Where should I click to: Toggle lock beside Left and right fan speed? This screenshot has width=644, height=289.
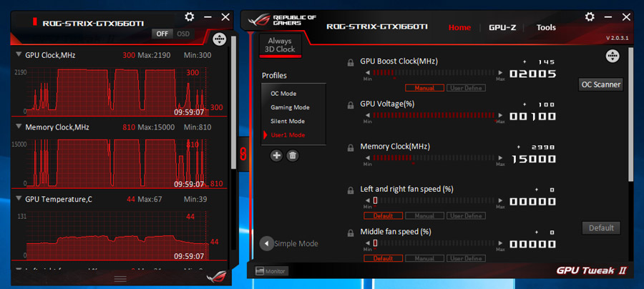351,190
